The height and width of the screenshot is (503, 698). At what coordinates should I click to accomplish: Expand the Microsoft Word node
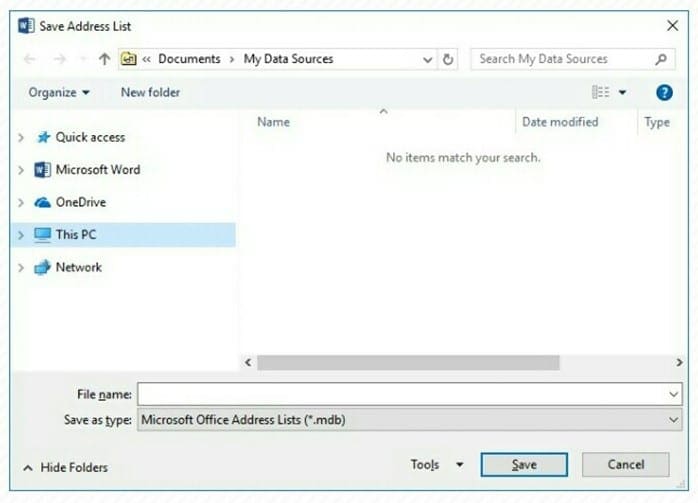coord(20,170)
